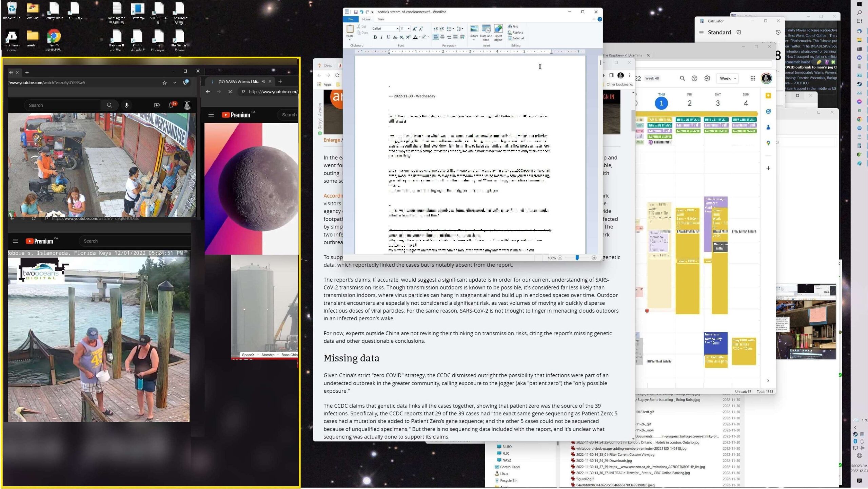Adjust WordPad zoom slider handle
The width and height of the screenshot is (868, 489).
pos(577,258)
